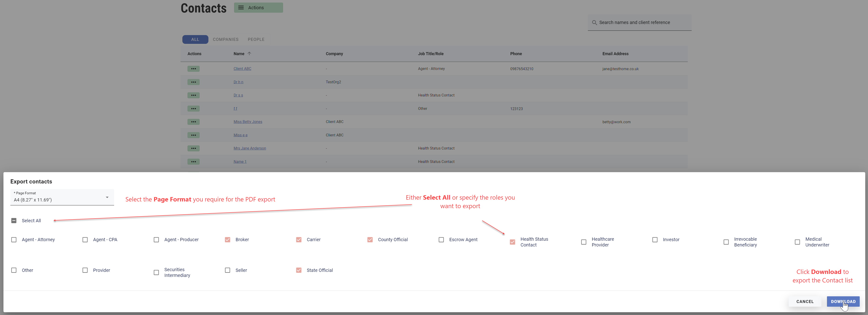Open the Actions dropdown menu
The image size is (868, 315).
click(258, 8)
